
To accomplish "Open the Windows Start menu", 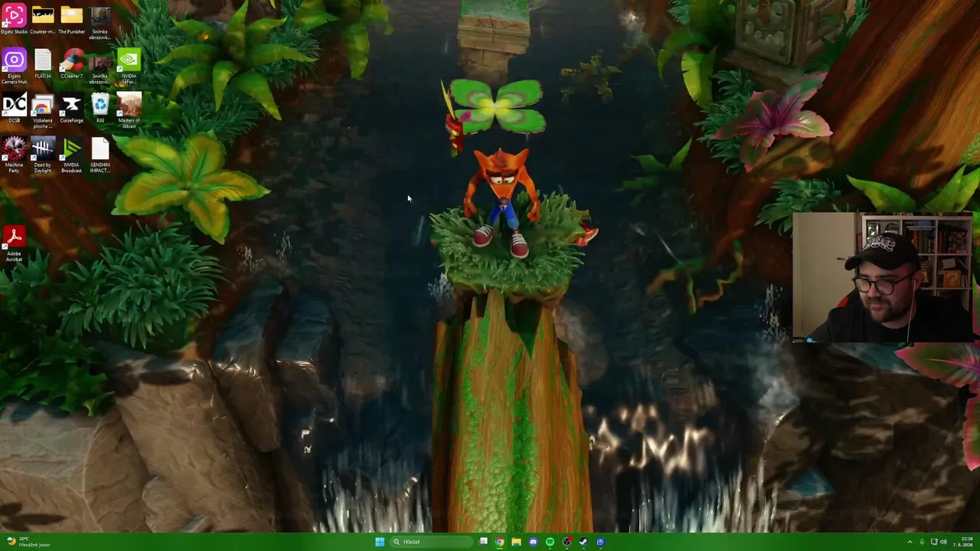I will coord(380,542).
